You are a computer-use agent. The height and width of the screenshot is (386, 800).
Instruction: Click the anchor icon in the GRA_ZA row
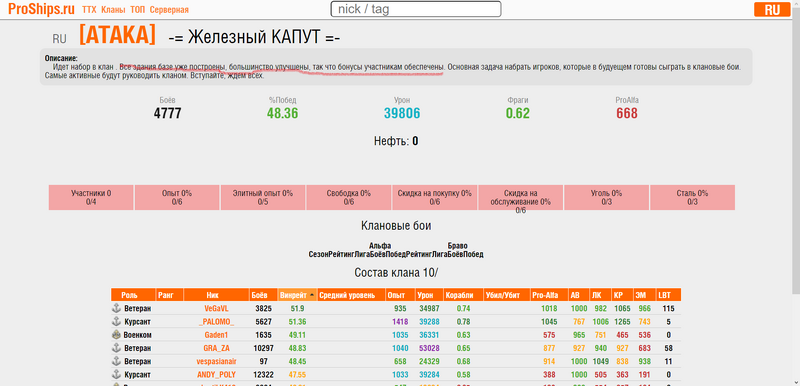[116, 348]
